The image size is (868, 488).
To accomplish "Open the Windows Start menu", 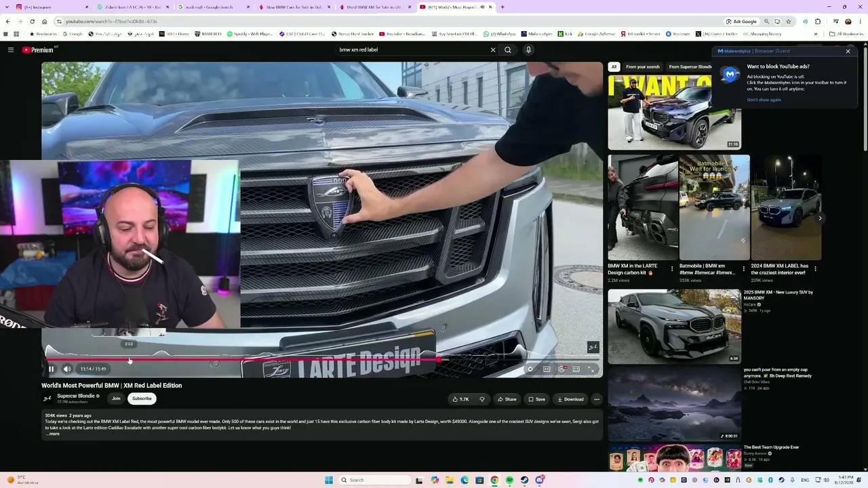I will (x=329, y=480).
